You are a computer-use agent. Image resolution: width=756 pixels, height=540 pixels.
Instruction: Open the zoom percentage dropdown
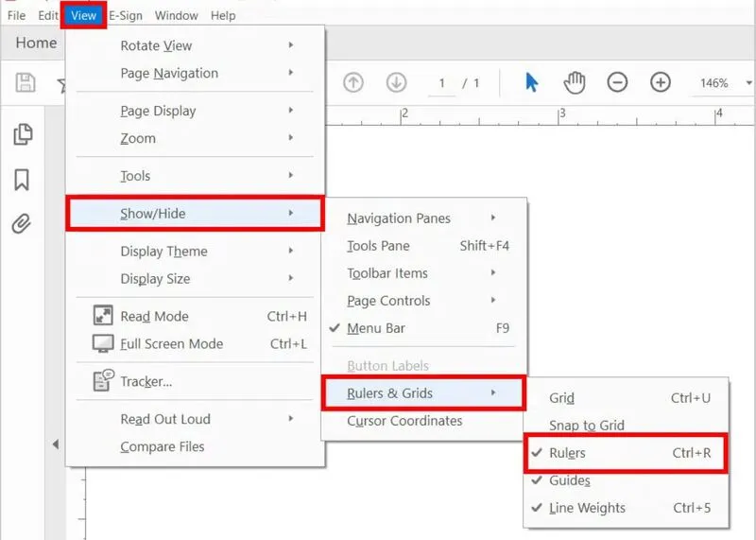(748, 83)
